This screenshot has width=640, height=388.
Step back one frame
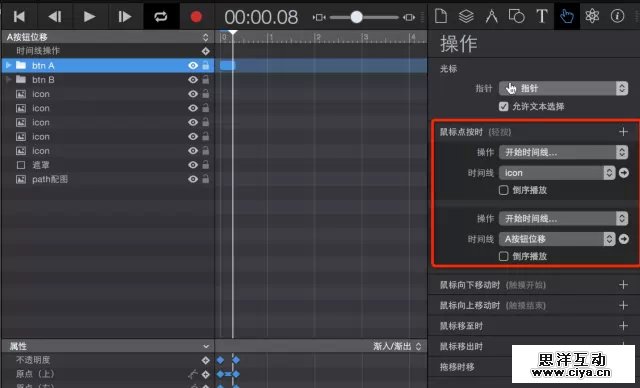(x=54, y=17)
